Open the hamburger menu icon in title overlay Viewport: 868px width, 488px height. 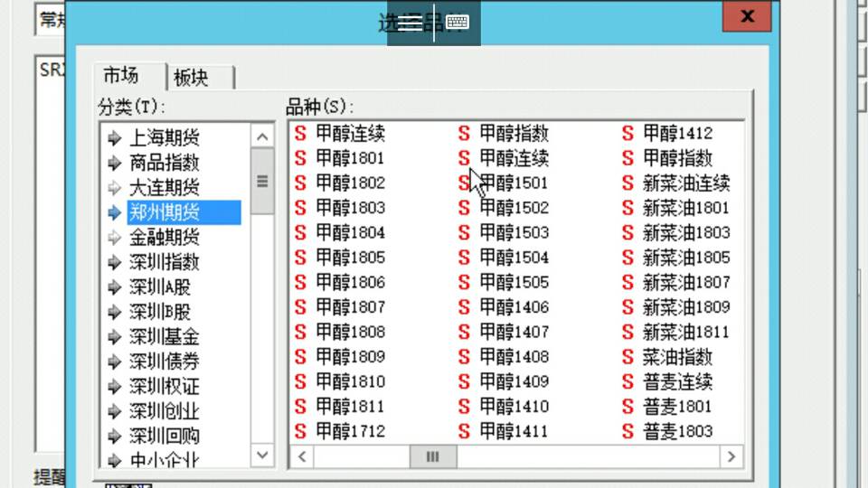click(x=410, y=22)
